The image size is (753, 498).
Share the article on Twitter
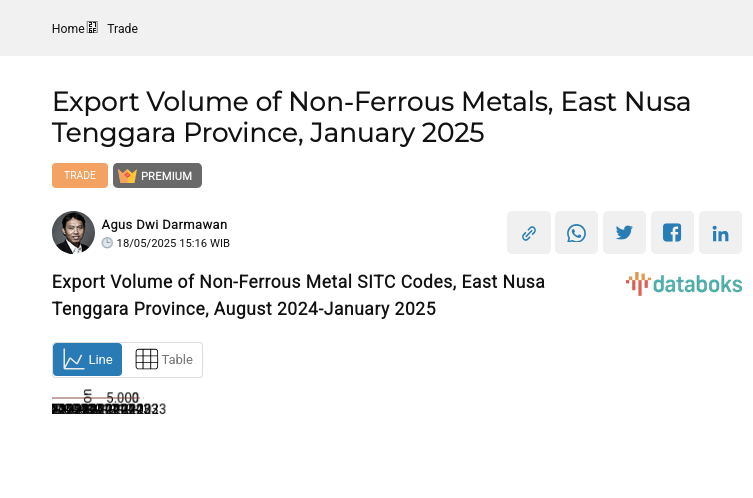(624, 233)
